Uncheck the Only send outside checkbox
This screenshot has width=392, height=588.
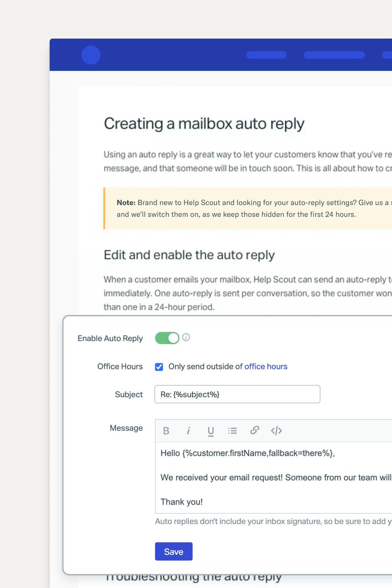pyautogui.click(x=159, y=367)
